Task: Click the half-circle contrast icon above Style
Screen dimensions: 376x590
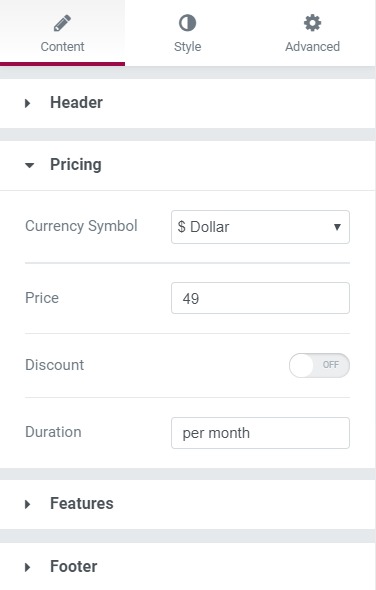Action: click(x=187, y=23)
